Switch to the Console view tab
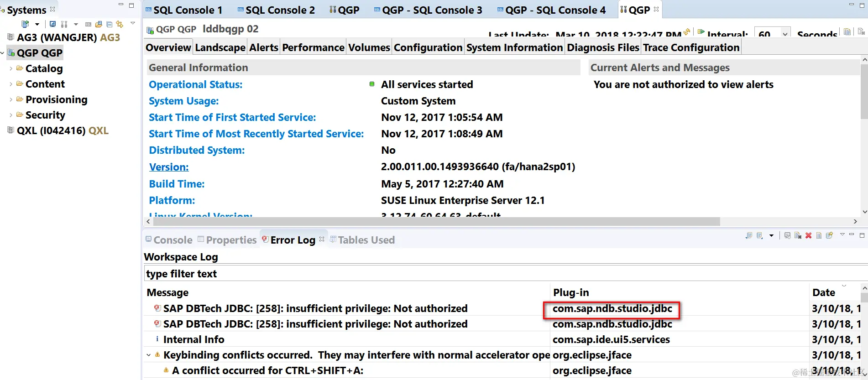Screen dimensions: 868x380 [x=169, y=240]
